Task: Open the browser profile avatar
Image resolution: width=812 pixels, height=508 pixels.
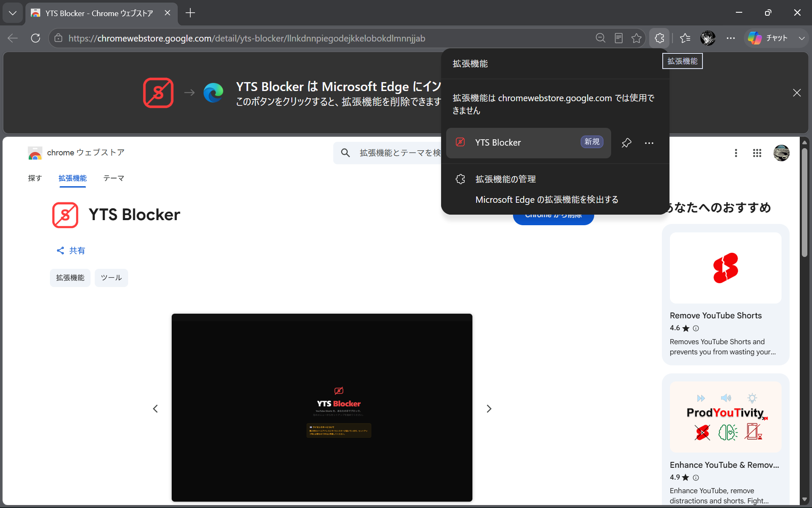Action: coord(708,38)
